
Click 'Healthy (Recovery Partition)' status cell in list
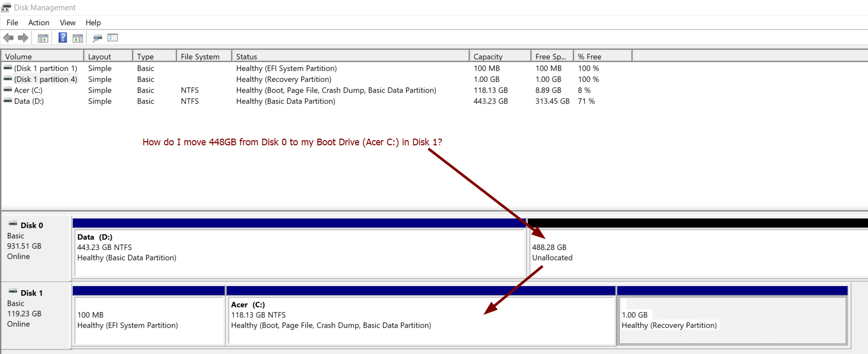tap(284, 79)
